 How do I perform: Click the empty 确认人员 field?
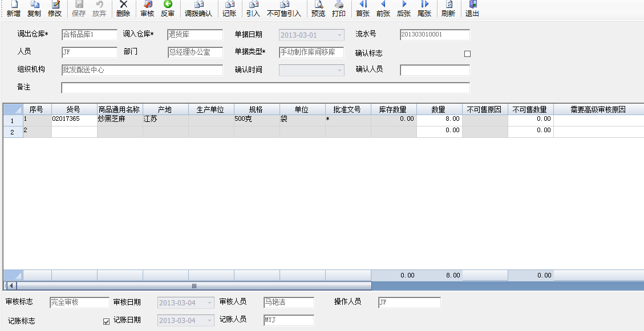coord(435,70)
